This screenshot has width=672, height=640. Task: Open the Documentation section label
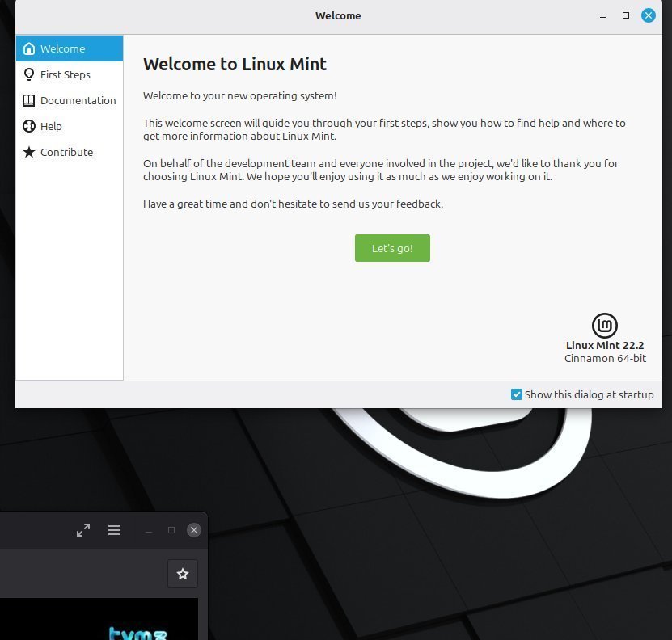coord(78,100)
